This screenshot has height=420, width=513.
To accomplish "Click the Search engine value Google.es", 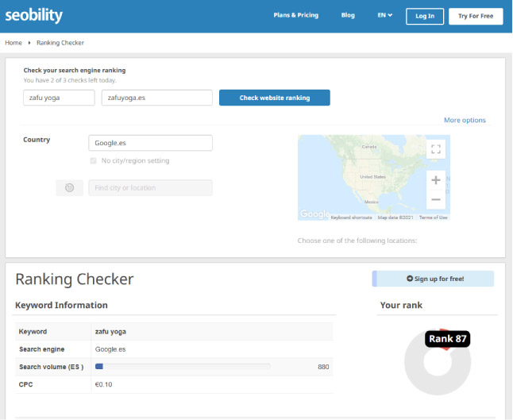I will click(x=110, y=349).
